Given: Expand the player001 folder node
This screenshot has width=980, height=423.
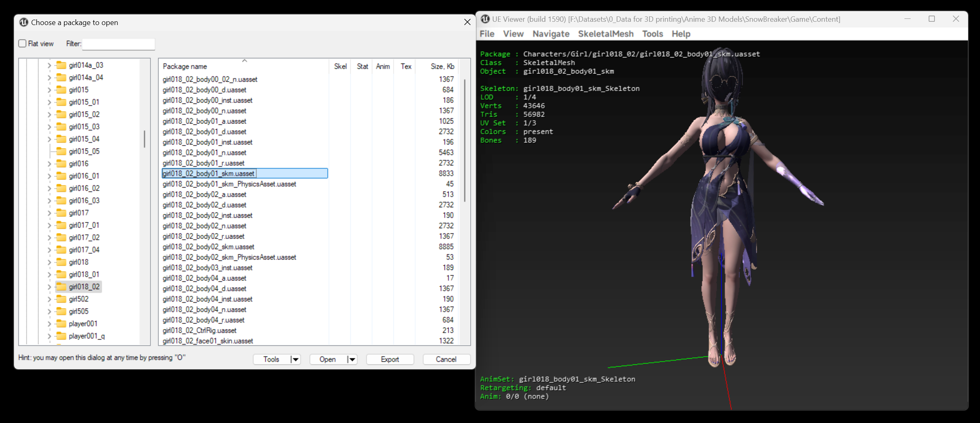Looking at the screenshot, I should [49, 324].
